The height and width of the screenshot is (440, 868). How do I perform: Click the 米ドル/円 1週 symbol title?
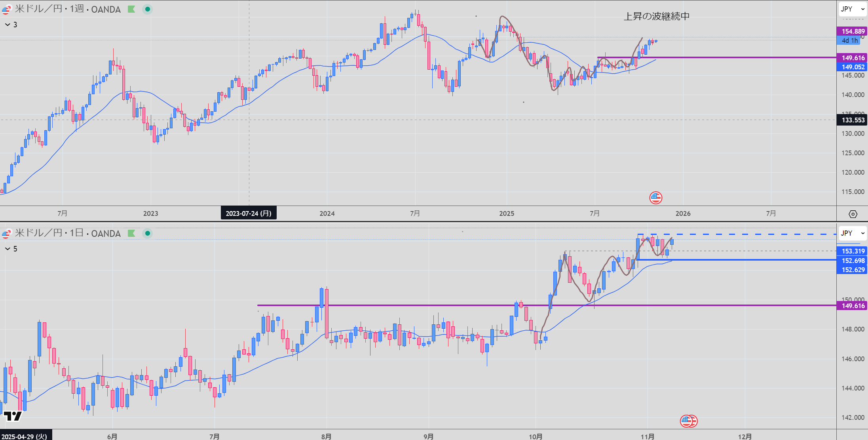click(x=67, y=9)
